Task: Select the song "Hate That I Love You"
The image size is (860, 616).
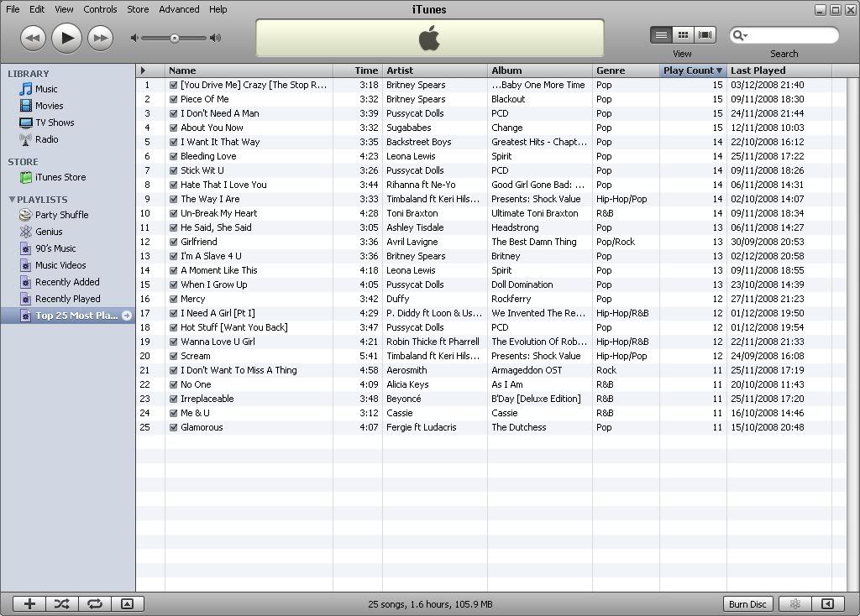Action: (x=223, y=185)
